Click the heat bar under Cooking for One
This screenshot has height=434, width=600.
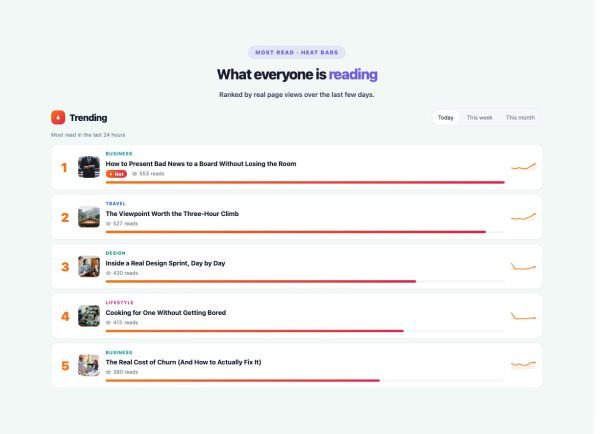[305, 331]
